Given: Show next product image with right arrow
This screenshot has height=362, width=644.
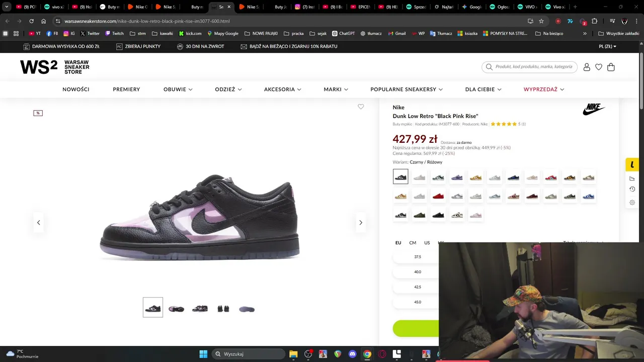Looking at the screenshot, I should tap(361, 222).
